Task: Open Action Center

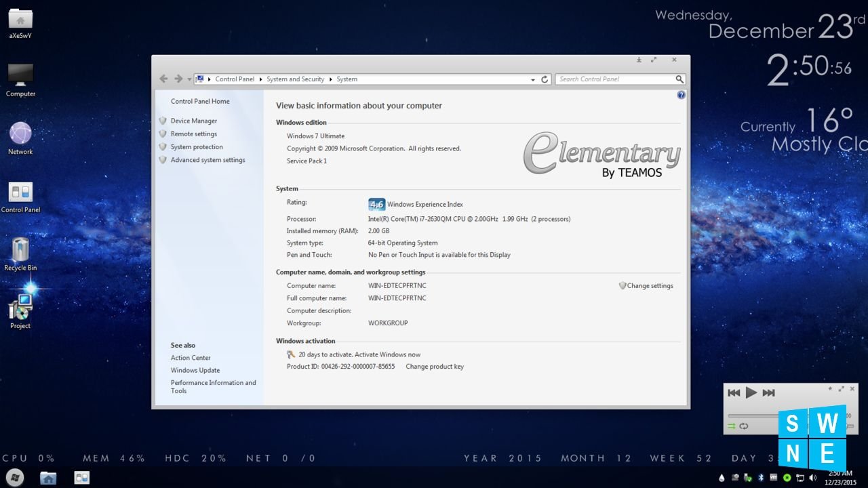Action: pyautogui.click(x=191, y=358)
